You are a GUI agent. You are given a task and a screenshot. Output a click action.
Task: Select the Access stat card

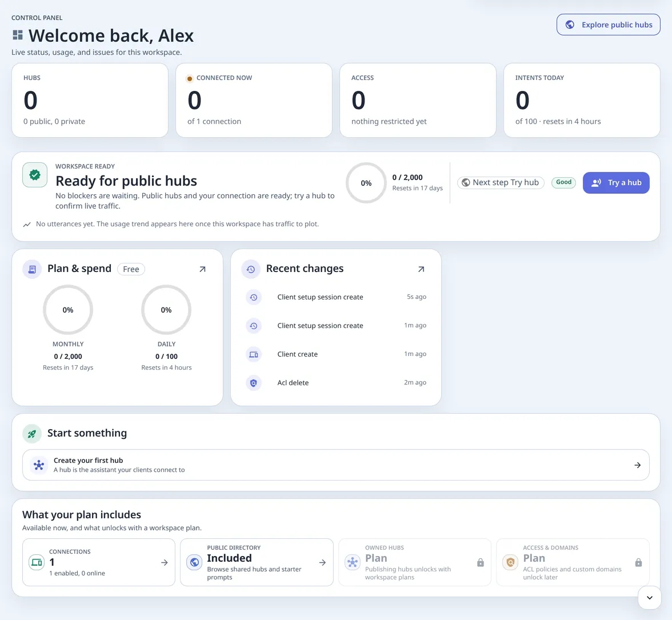[x=418, y=100]
